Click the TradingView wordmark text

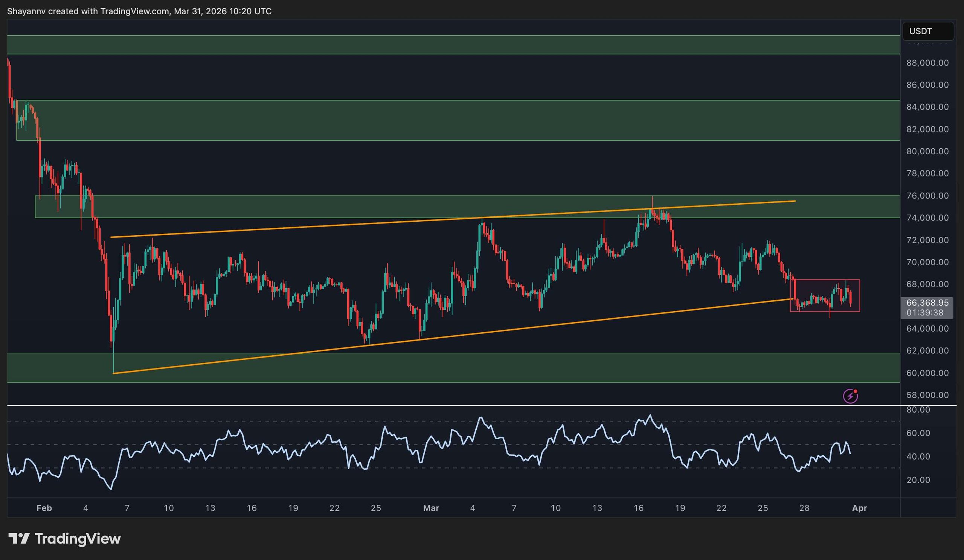coord(78,539)
